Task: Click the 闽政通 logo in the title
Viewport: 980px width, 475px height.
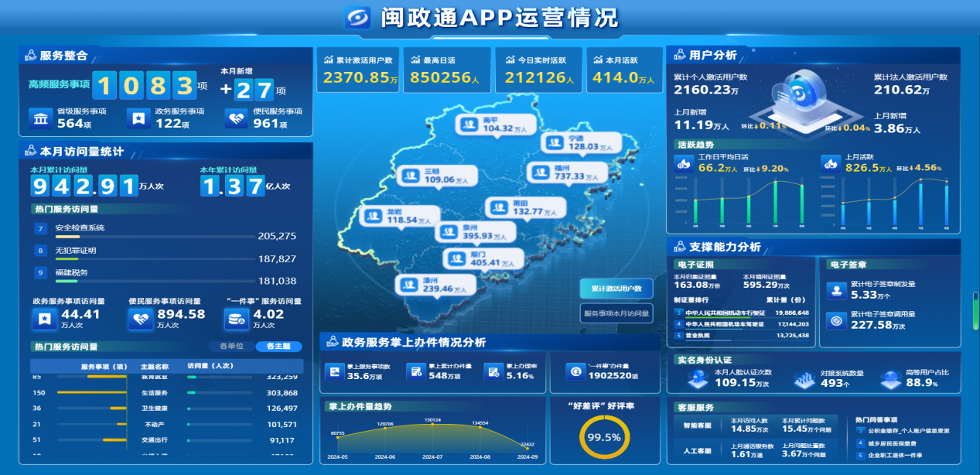Action: (x=360, y=17)
